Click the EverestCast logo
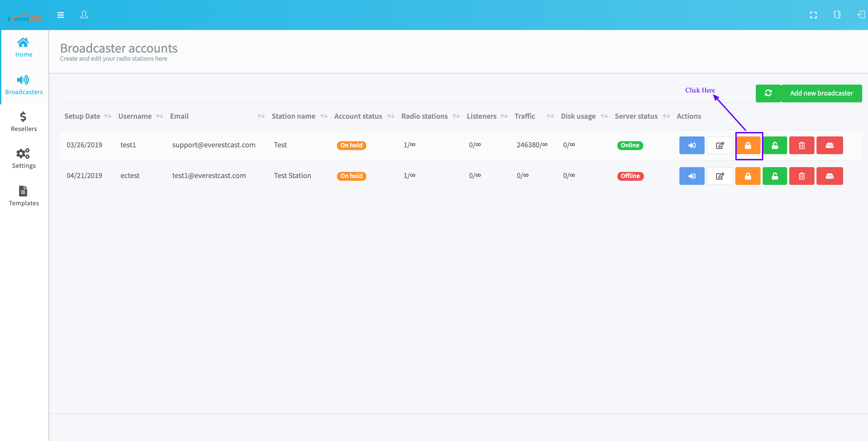 pos(24,18)
